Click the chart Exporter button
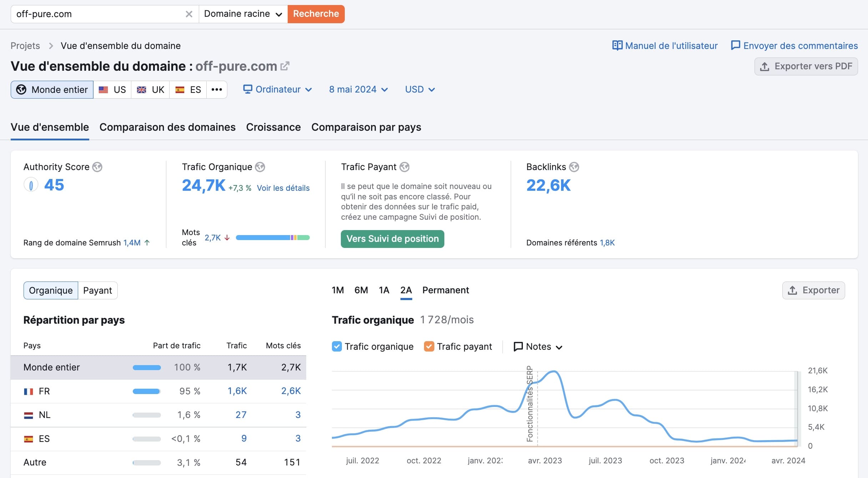This screenshot has width=868, height=478. point(813,290)
